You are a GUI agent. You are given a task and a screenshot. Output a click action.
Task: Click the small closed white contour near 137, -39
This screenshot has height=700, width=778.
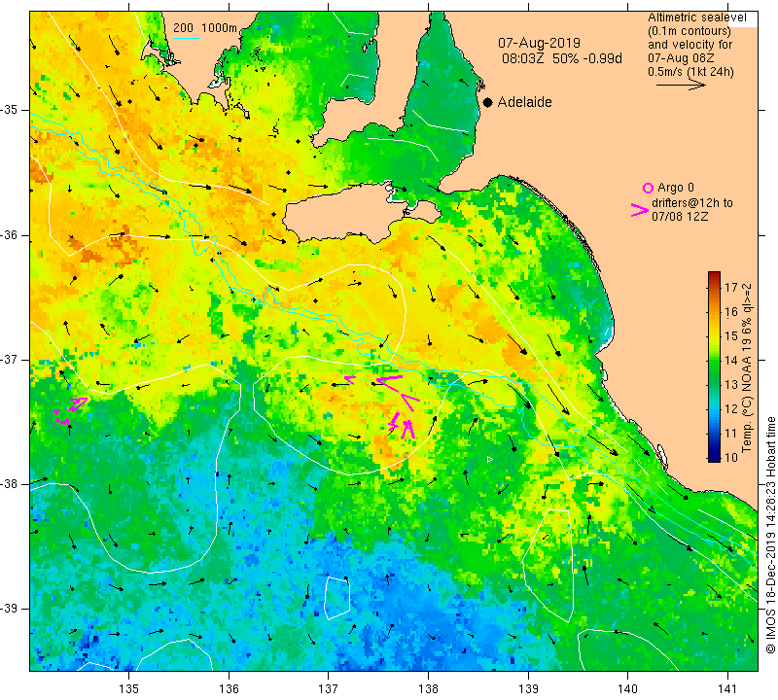pyautogui.click(x=337, y=597)
